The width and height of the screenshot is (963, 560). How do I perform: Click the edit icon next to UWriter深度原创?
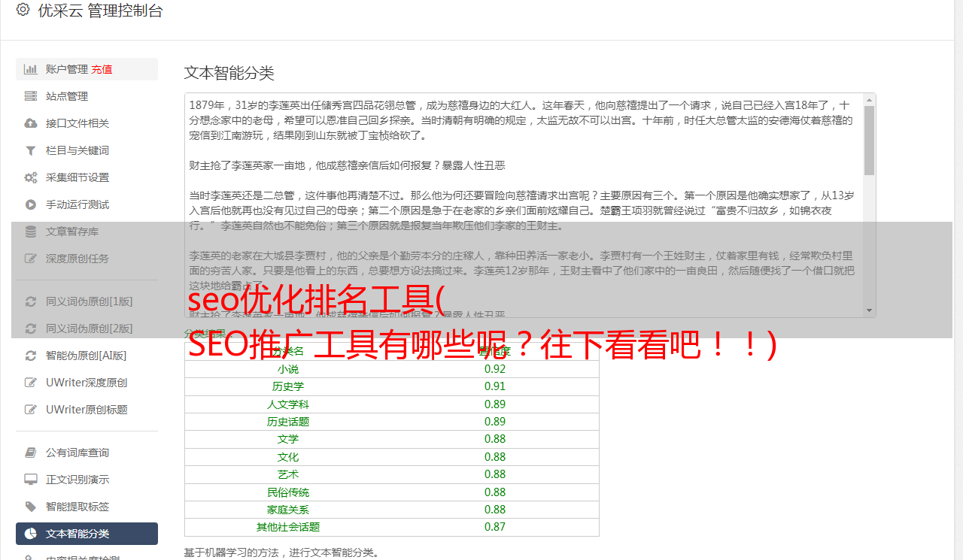[30, 383]
